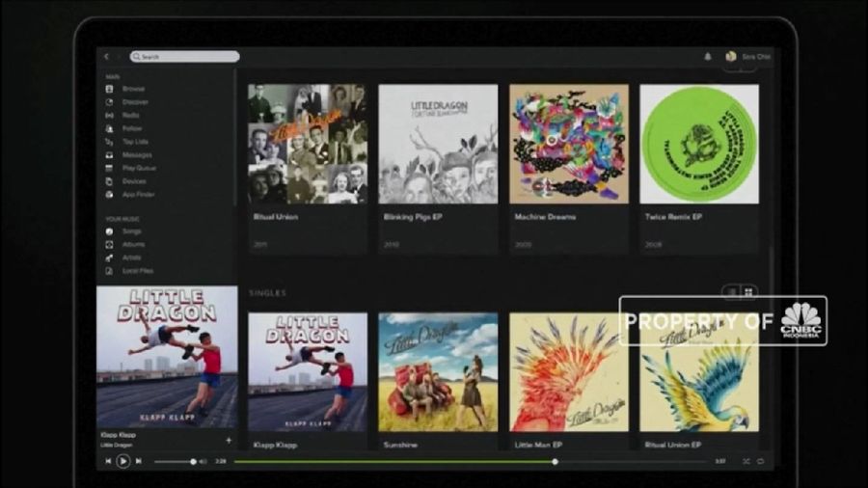Click the Radio sidebar icon
Viewport: 868px width, 488px height.
click(109, 115)
